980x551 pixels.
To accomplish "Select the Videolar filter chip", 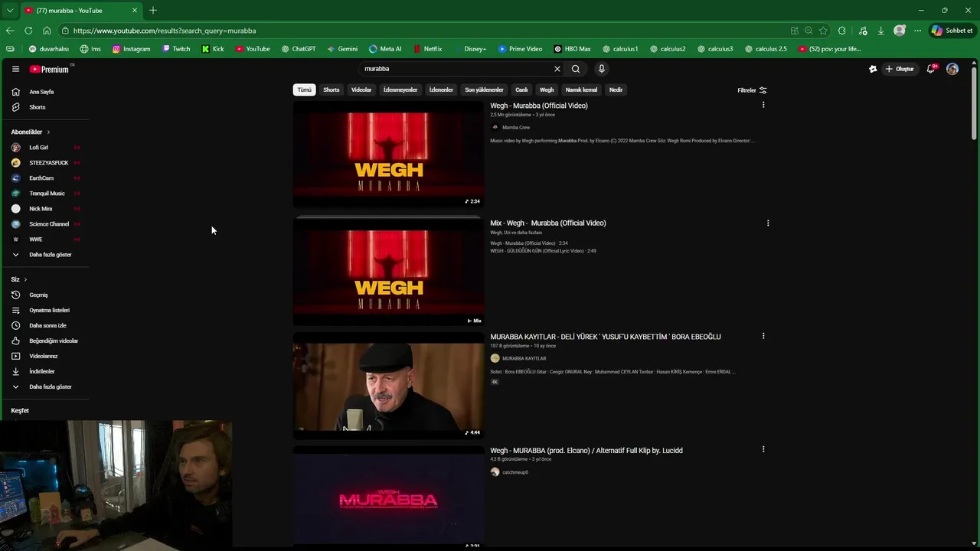I will tap(361, 90).
